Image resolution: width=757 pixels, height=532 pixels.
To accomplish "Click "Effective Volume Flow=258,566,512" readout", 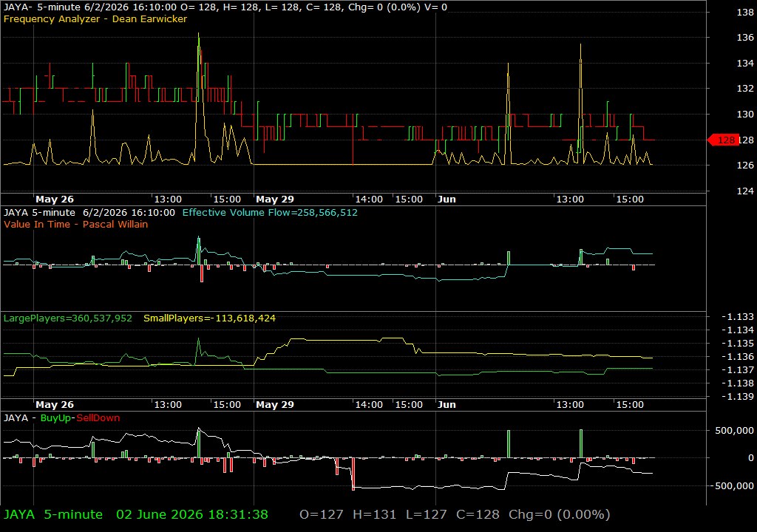I will click(x=270, y=212).
